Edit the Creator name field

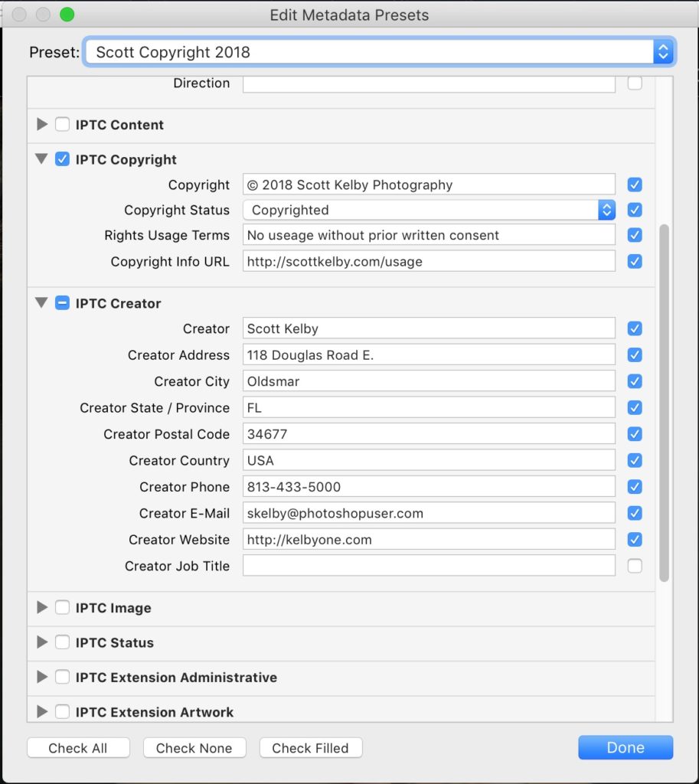point(429,328)
